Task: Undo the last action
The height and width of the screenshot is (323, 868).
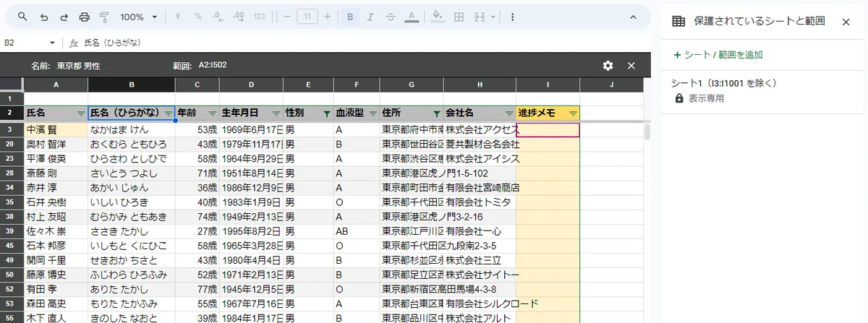Action: [44, 17]
